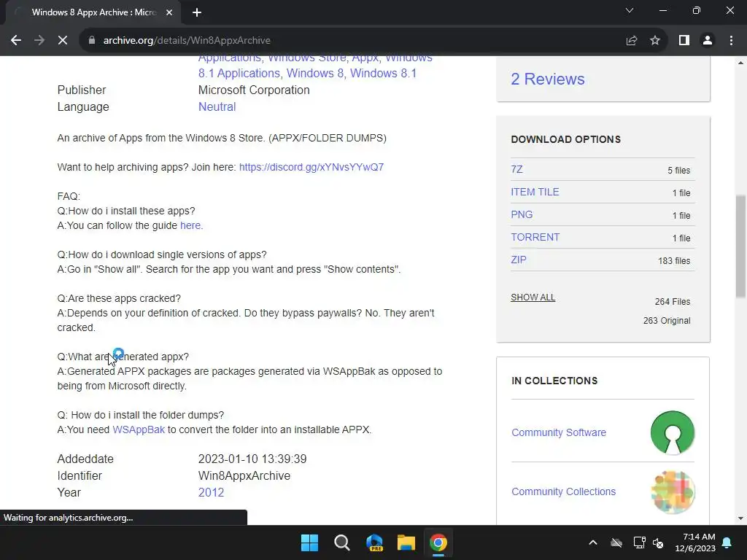Click the Neutral language link
747x560 pixels.
click(x=217, y=106)
